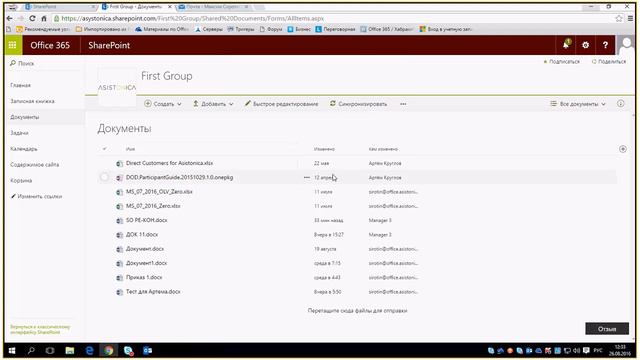Sort by the Имя column header
Image resolution: width=640 pixels, height=360 pixels.
pos(130,149)
